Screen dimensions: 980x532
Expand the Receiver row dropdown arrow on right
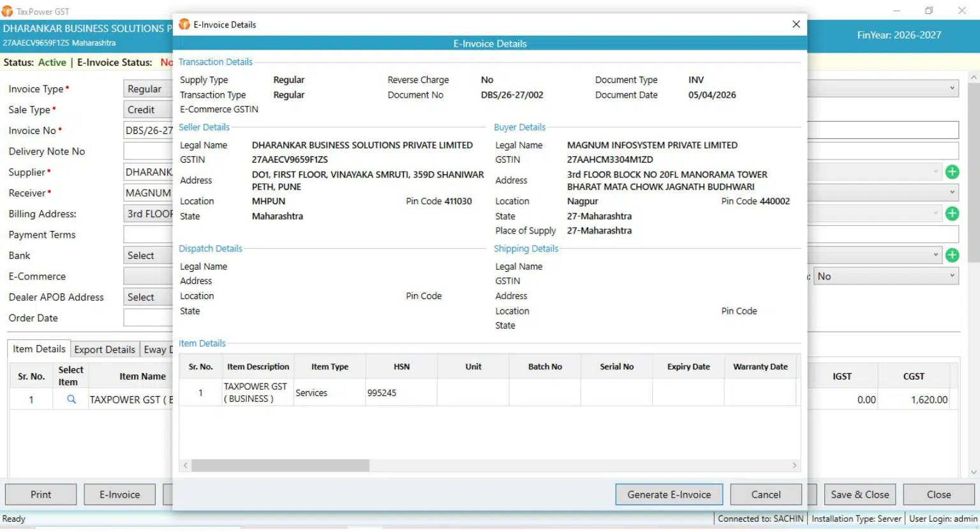coord(952,192)
